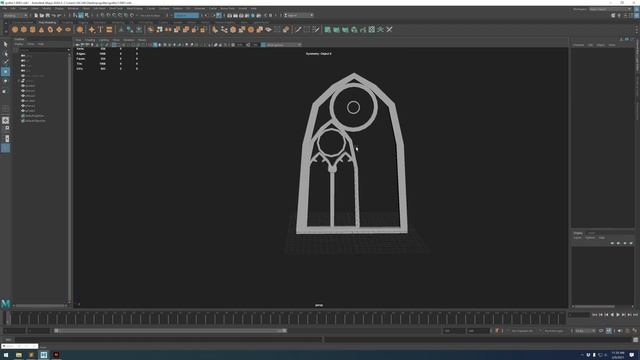Open the sRGB gamma view transform dropdown
The height and width of the screenshot is (360, 640).
click(284, 44)
